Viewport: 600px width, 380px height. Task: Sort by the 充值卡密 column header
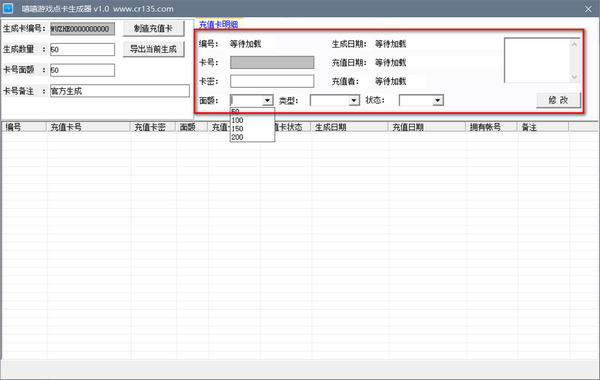(x=153, y=127)
